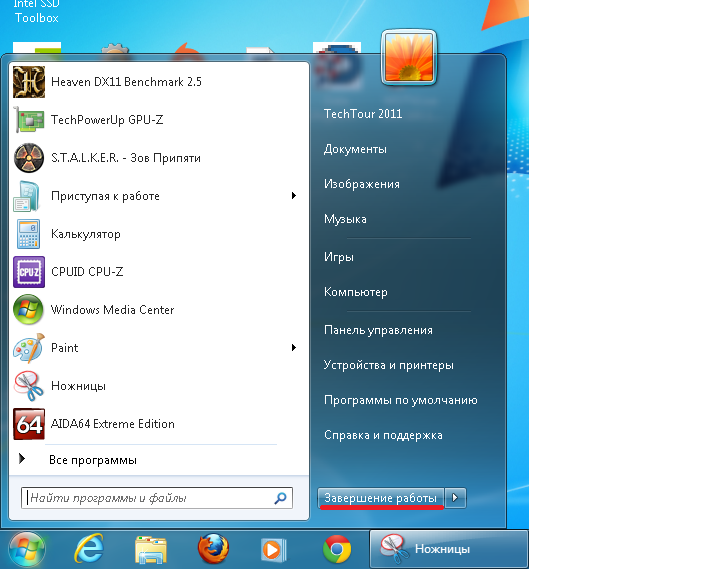The height and width of the screenshot is (569, 716).
Task: Click the Paint palette icon
Action: 29,348
